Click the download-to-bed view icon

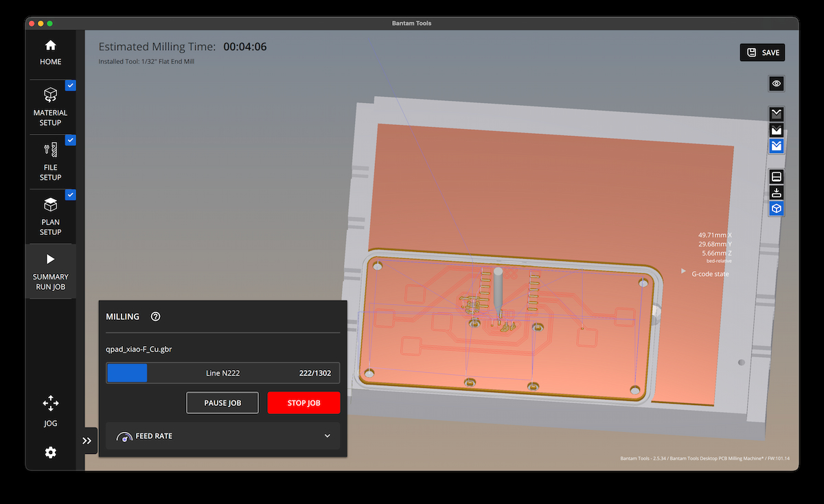pyautogui.click(x=777, y=192)
